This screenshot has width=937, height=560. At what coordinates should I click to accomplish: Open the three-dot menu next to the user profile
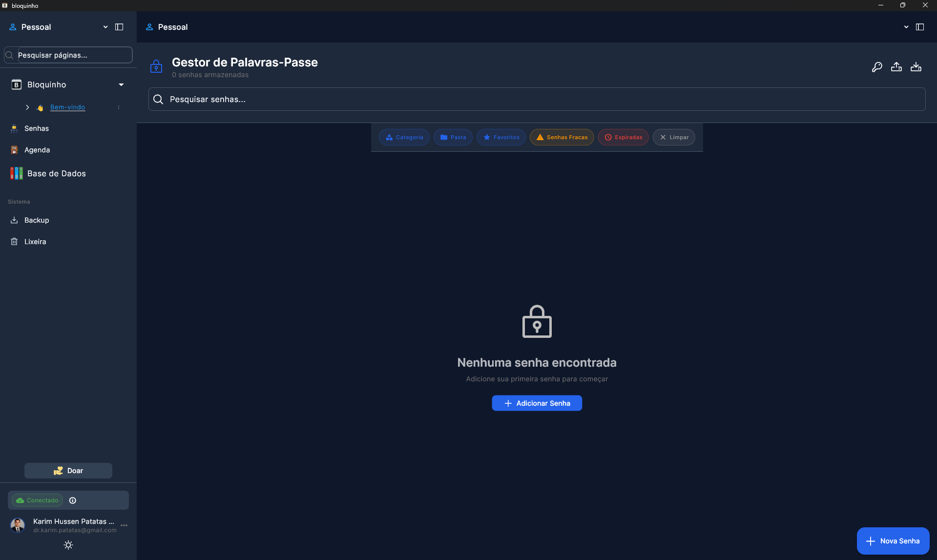click(x=124, y=525)
